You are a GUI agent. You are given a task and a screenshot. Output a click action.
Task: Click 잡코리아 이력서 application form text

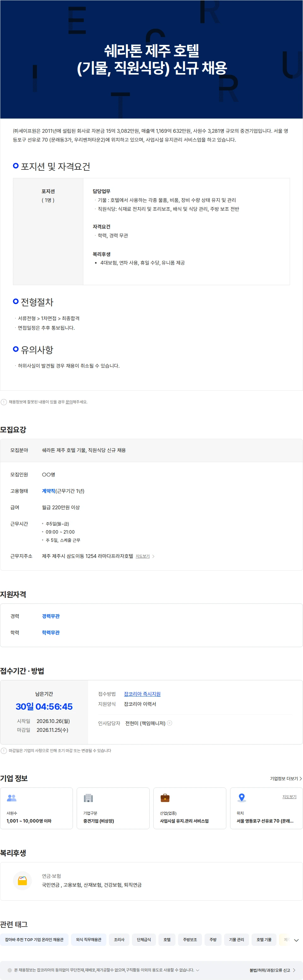coord(140,704)
